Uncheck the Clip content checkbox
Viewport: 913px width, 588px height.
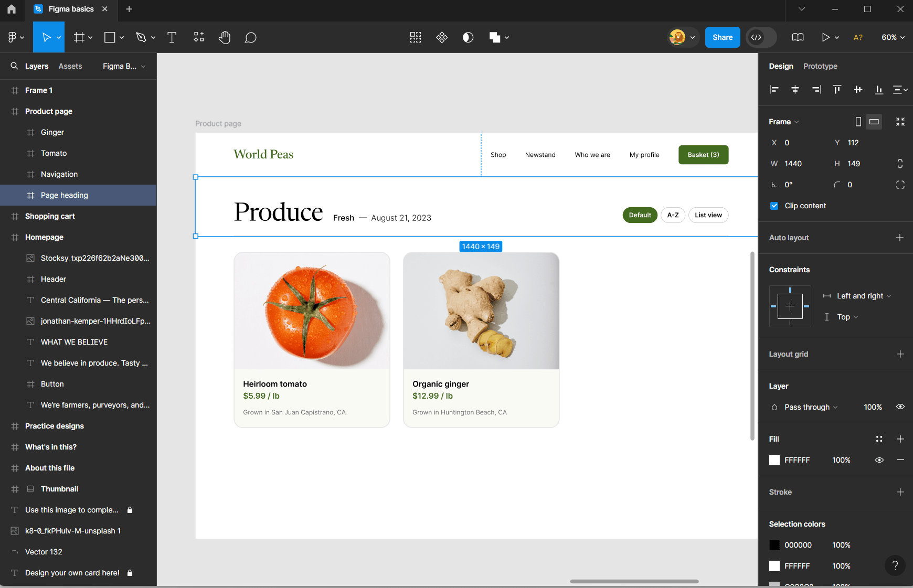(774, 206)
